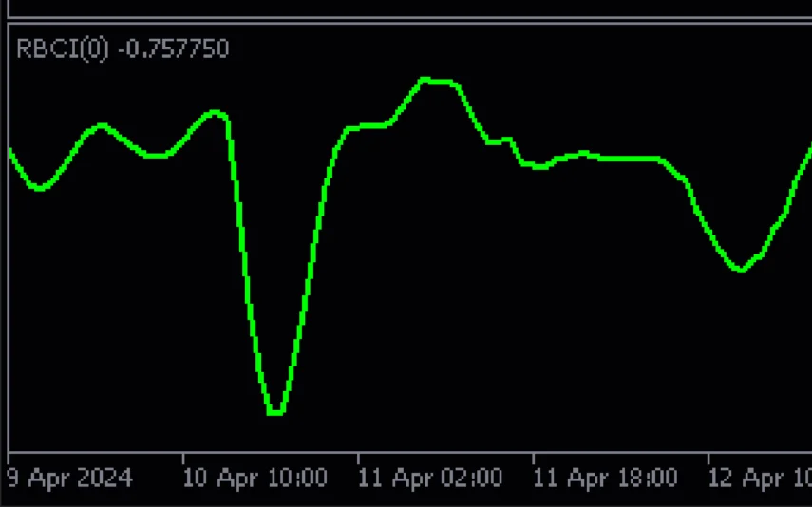
Task: Select the peak just before the steep drop
Action: (217, 112)
